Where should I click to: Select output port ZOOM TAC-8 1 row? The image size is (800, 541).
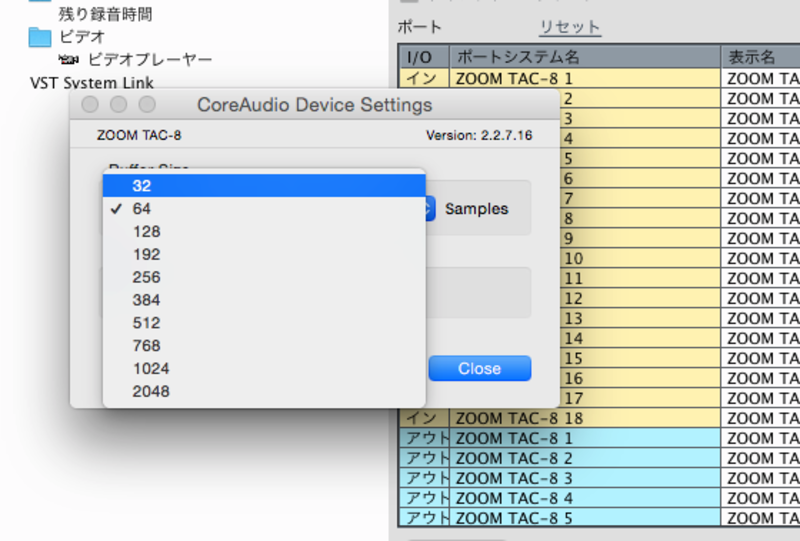point(599,438)
